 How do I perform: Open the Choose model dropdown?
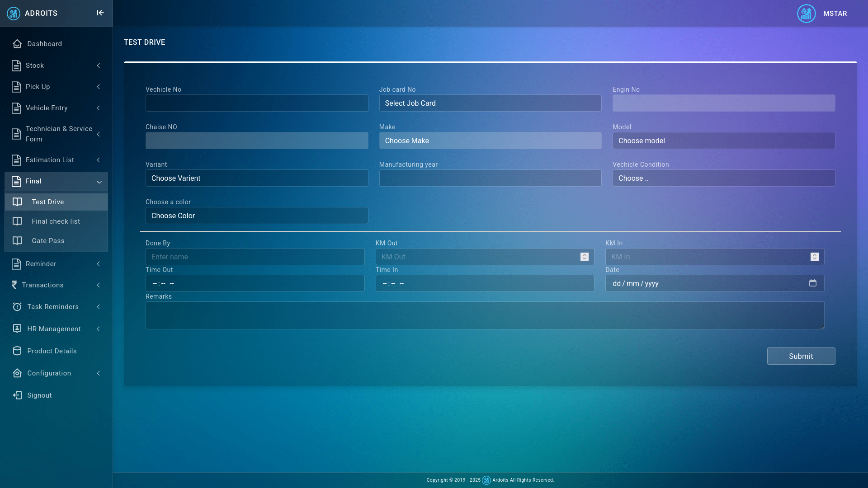[723, 141]
